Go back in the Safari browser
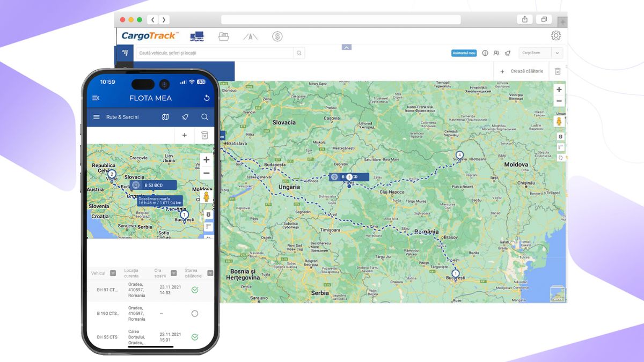 (x=153, y=20)
